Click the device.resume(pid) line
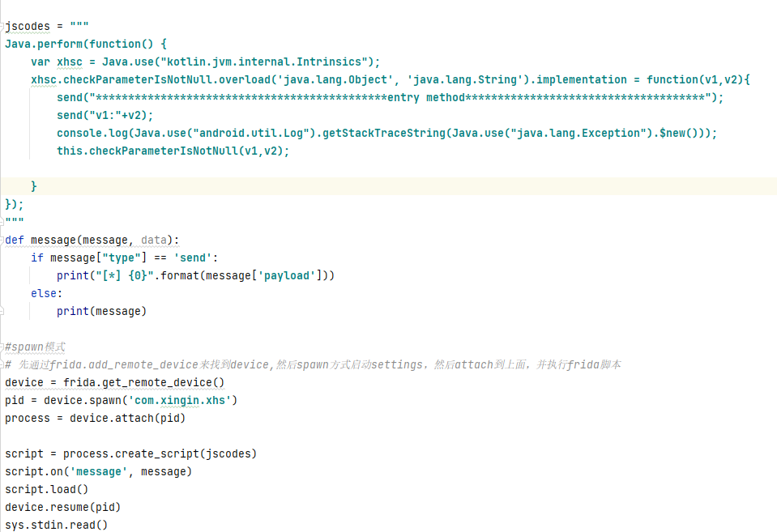The width and height of the screenshot is (777, 532). (62, 507)
